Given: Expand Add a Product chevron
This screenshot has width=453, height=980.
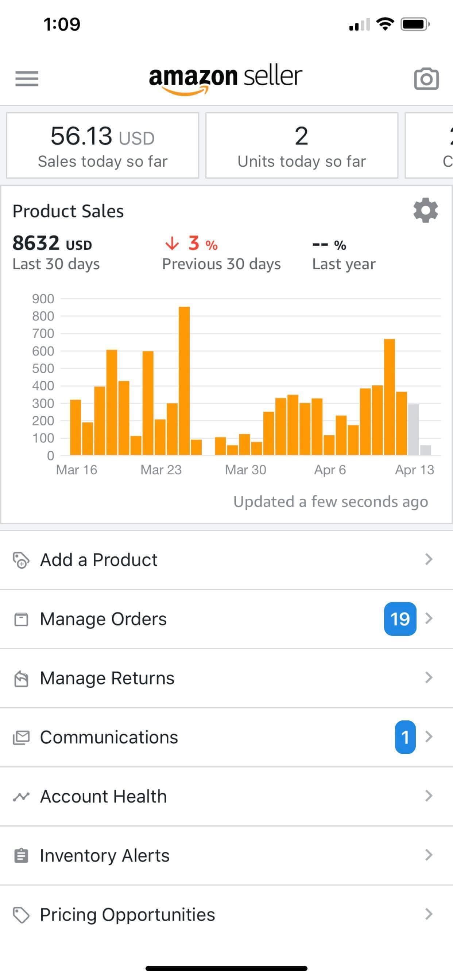Looking at the screenshot, I should [429, 559].
